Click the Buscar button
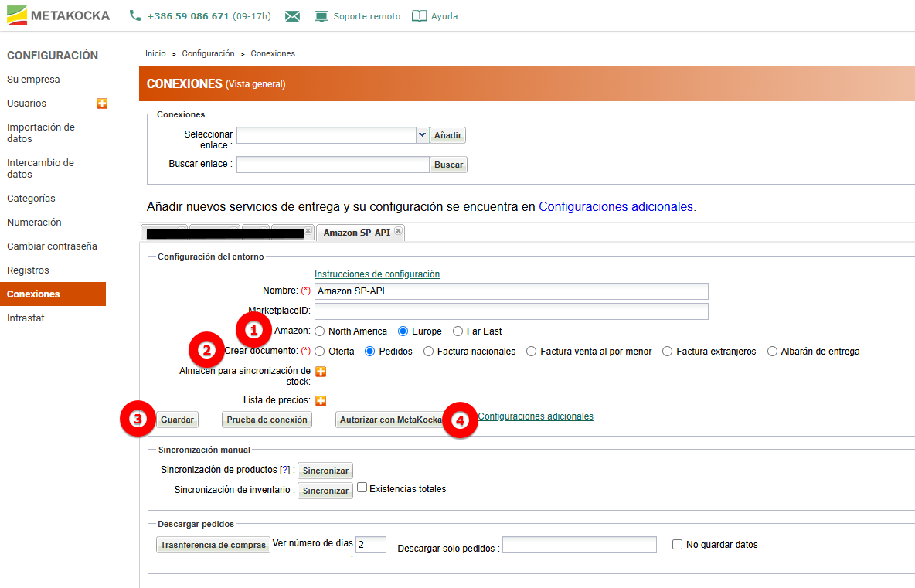This screenshot has width=915, height=588. [x=448, y=165]
